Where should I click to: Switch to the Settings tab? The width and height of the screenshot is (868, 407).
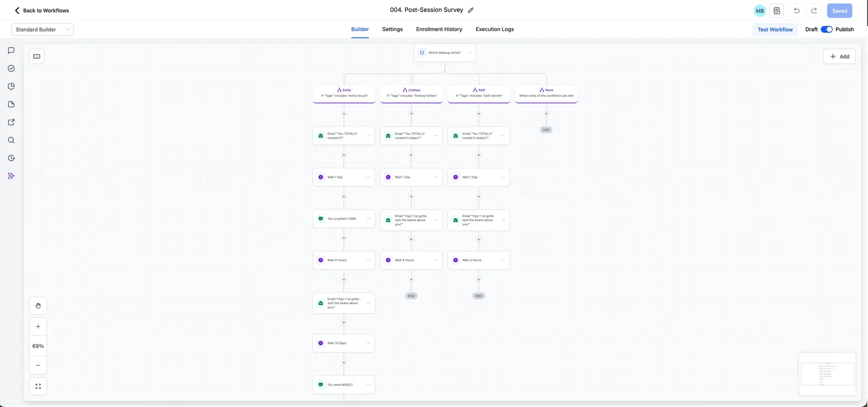392,29
